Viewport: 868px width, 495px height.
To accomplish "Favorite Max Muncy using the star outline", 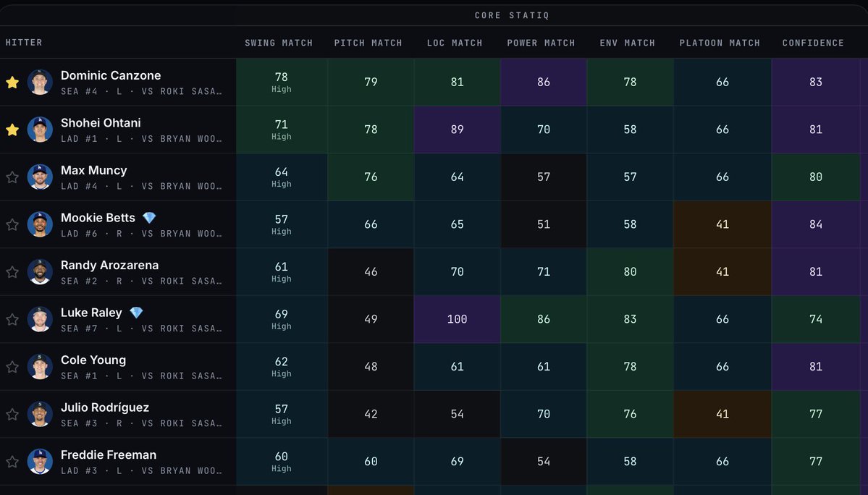I will coord(12,177).
